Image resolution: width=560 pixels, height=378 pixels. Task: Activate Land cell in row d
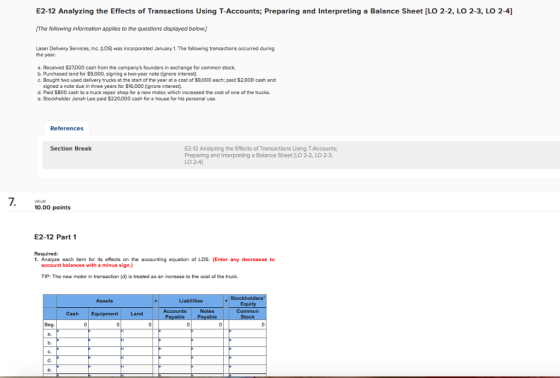tap(137, 360)
